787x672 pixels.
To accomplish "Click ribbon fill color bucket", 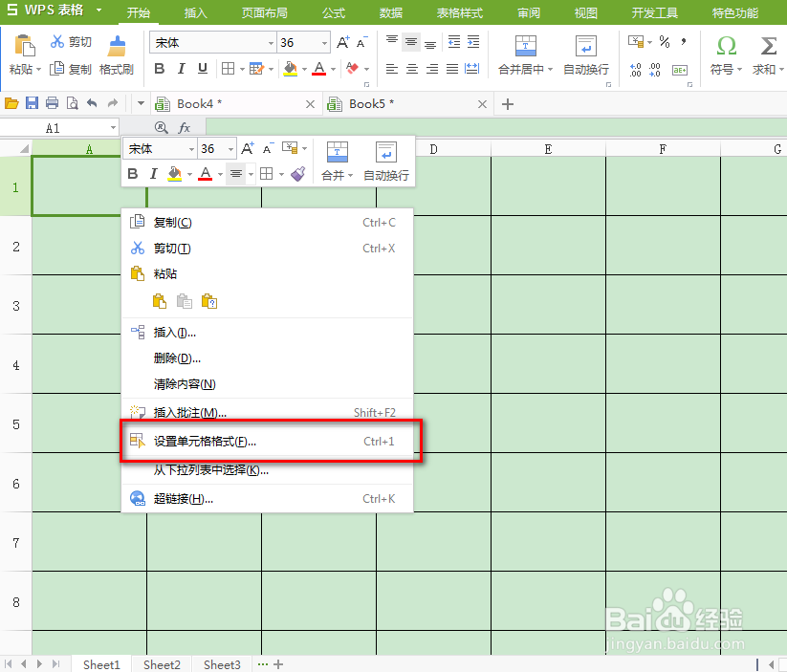I will pyautogui.click(x=291, y=68).
